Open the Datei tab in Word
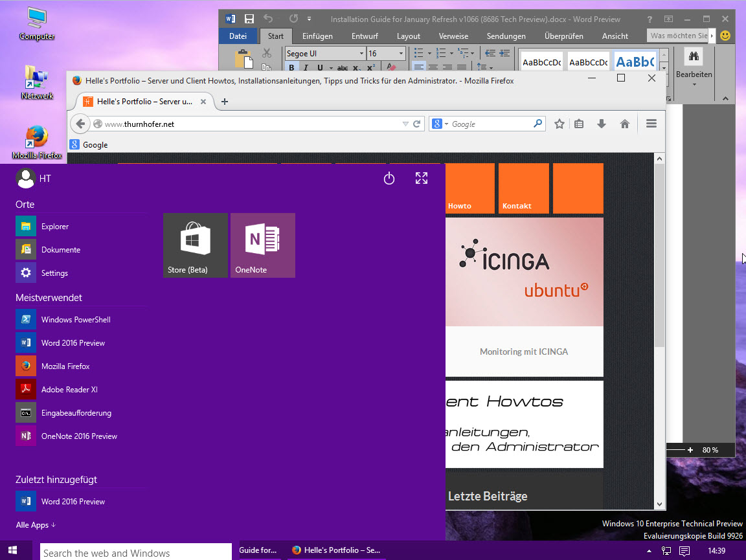 [238, 36]
